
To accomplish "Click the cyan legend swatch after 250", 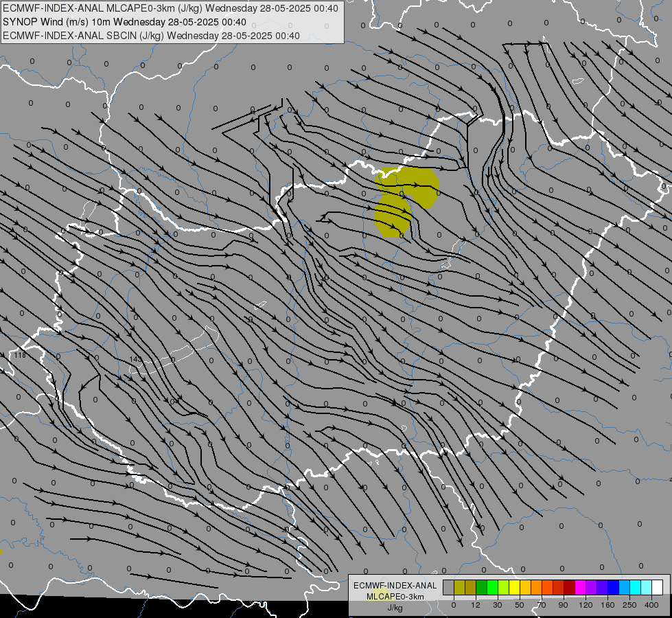I will [635, 587].
